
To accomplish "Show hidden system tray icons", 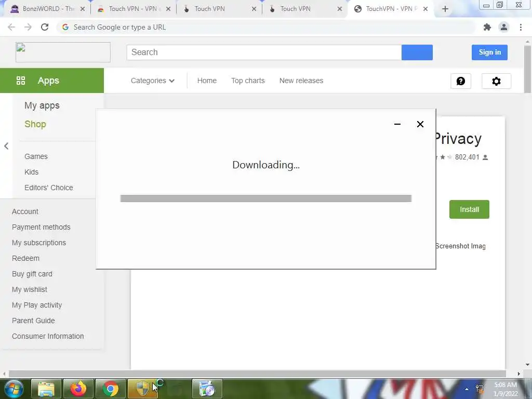I will pyautogui.click(x=467, y=389).
